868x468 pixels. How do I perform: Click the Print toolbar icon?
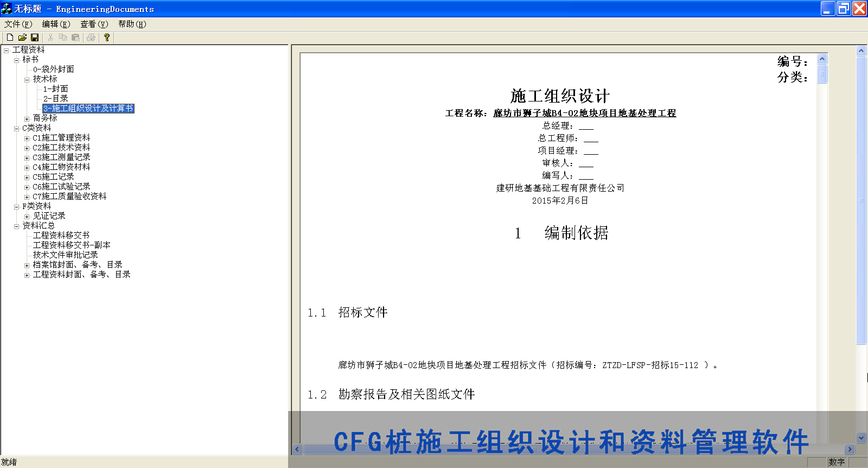91,37
